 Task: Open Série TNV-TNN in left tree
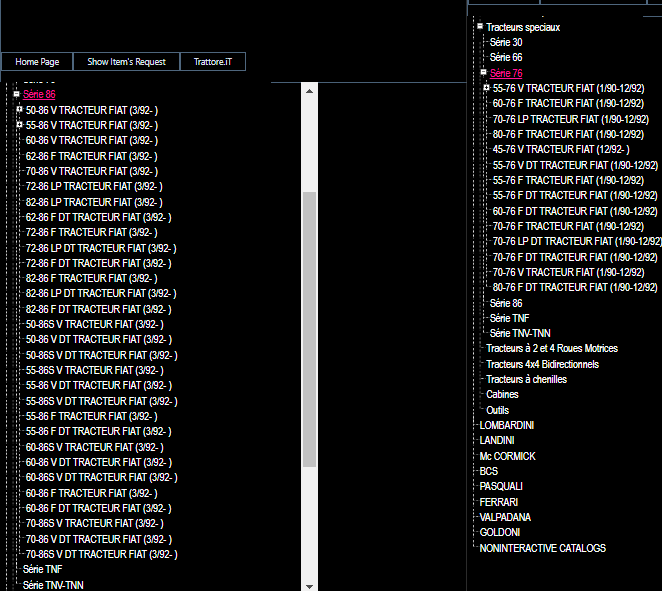click(53, 585)
